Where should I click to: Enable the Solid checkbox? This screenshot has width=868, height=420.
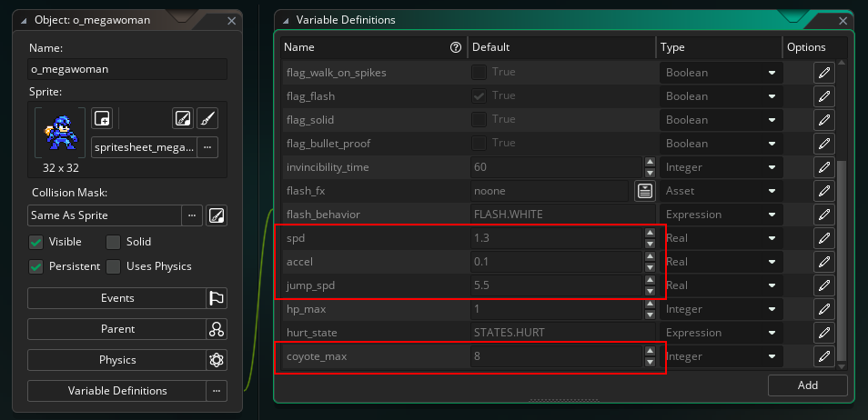pyautogui.click(x=113, y=243)
